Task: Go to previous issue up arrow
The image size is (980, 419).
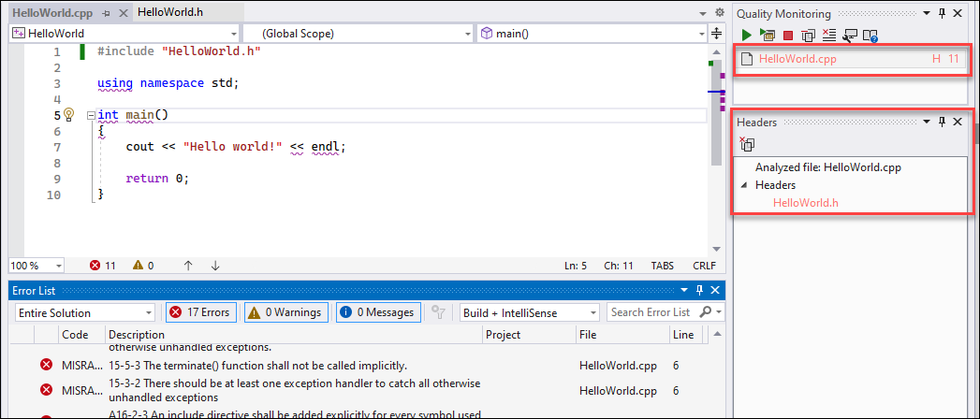Action: tap(188, 266)
